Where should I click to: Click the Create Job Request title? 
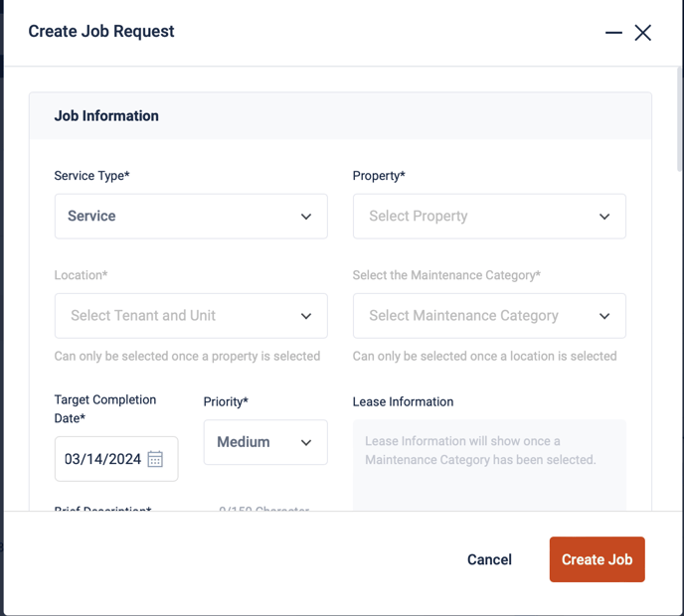click(101, 31)
